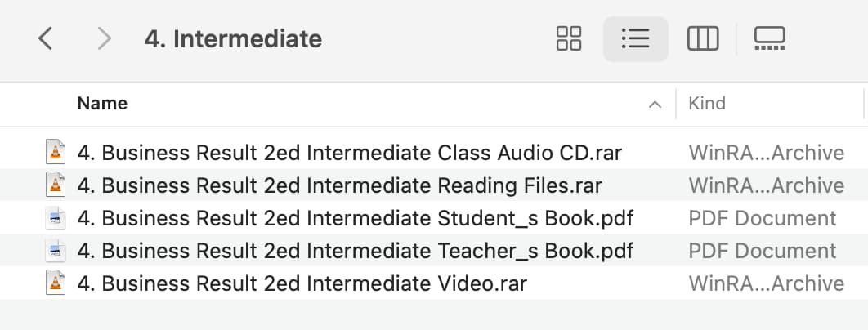Select Student_s Book.pdf file name
This screenshot has width=868, height=330.
356,218
